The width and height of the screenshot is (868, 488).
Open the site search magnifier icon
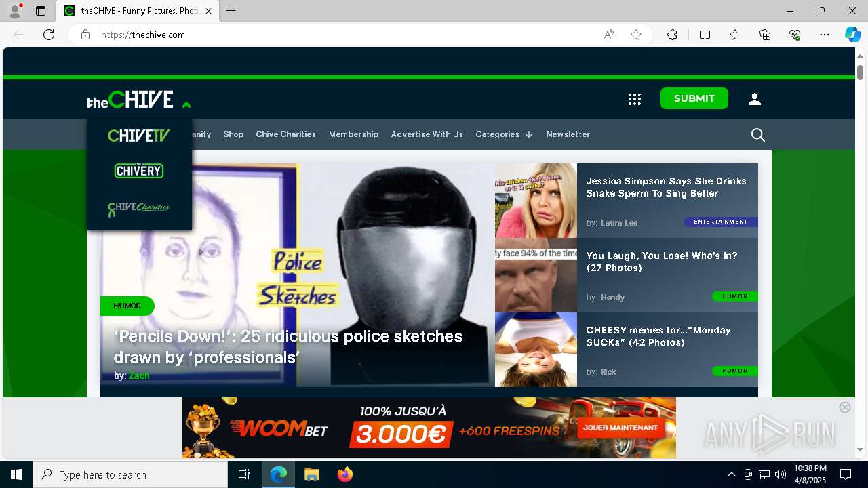click(x=758, y=135)
